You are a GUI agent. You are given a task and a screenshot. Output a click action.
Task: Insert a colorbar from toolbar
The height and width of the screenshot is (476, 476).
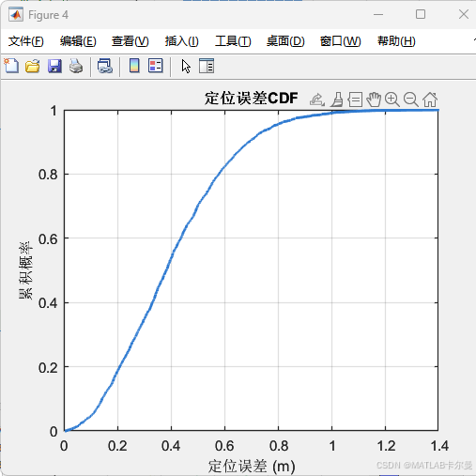pyautogui.click(x=134, y=66)
